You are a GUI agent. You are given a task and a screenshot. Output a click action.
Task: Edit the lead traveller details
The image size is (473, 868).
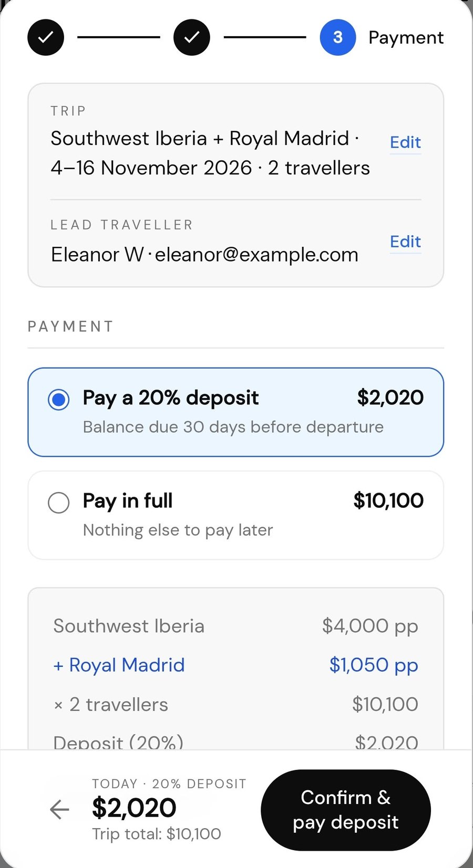click(x=405, y=242)
